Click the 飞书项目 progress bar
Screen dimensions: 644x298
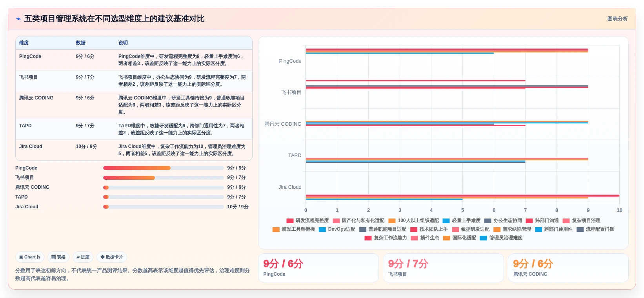coord(163,178)
